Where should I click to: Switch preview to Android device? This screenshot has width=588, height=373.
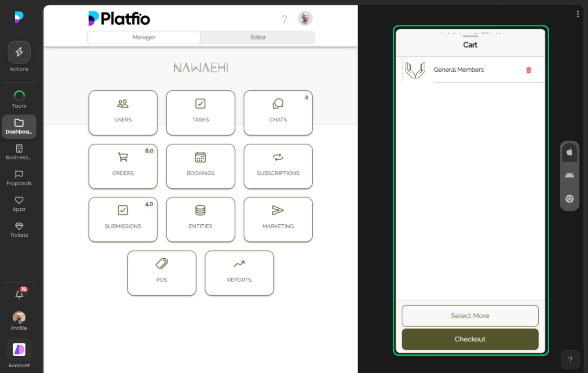click(569, 175)
